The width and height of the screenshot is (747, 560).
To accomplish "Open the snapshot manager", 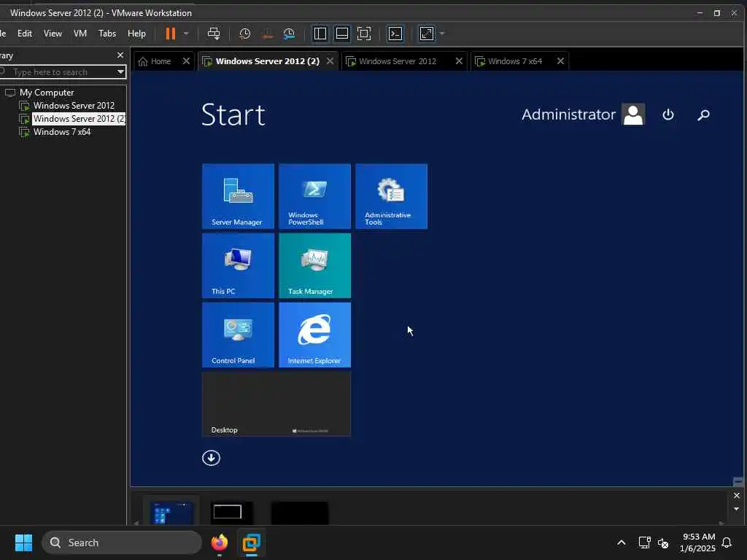I will 289,34.
